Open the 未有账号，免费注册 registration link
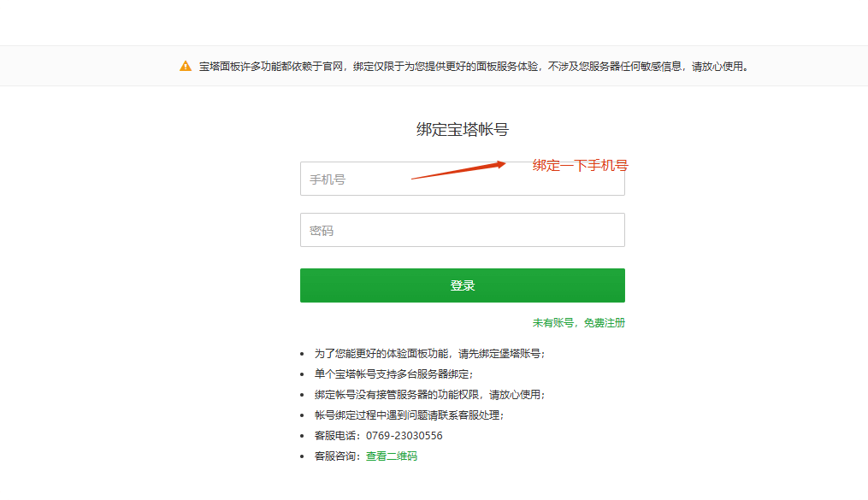Screen dimensions: 868x500 click(x=578, y=322)
